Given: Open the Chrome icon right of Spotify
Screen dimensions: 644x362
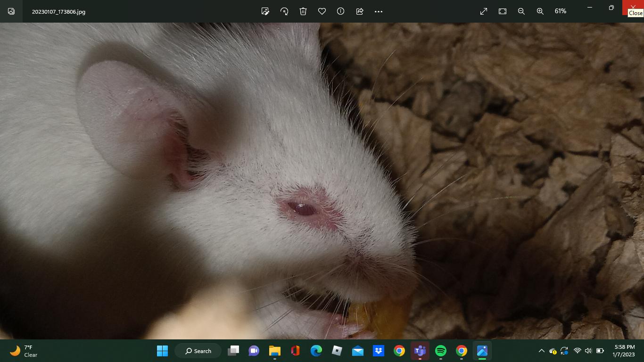Looking at the screenshot, I should click(462, 351).
